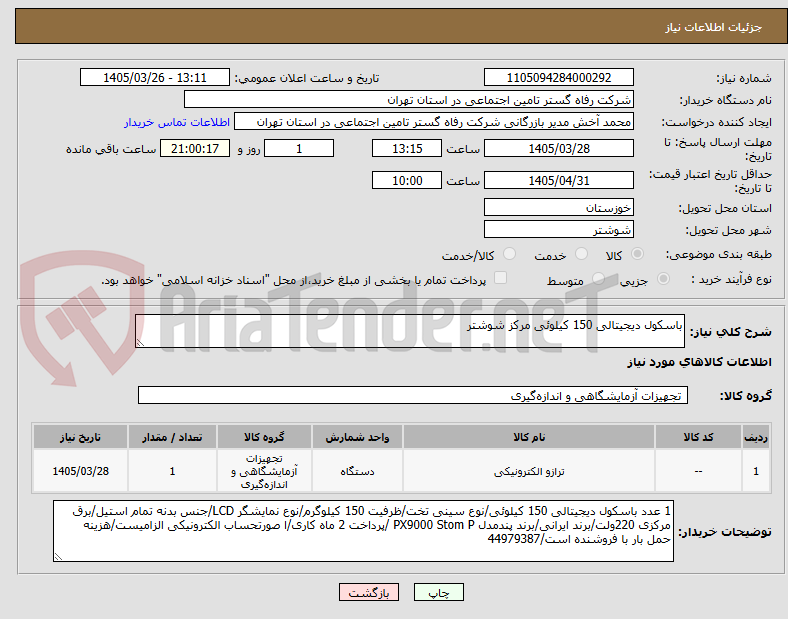Image resolution: width=788 pixels, height=619 pixels.
Task: Click the شماره نیاز number field
Action: click(x=559, y=78)
